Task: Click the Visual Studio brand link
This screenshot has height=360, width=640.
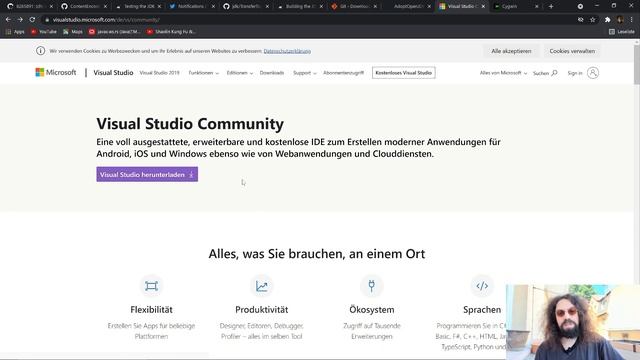Action: click(x=113, y=73)
